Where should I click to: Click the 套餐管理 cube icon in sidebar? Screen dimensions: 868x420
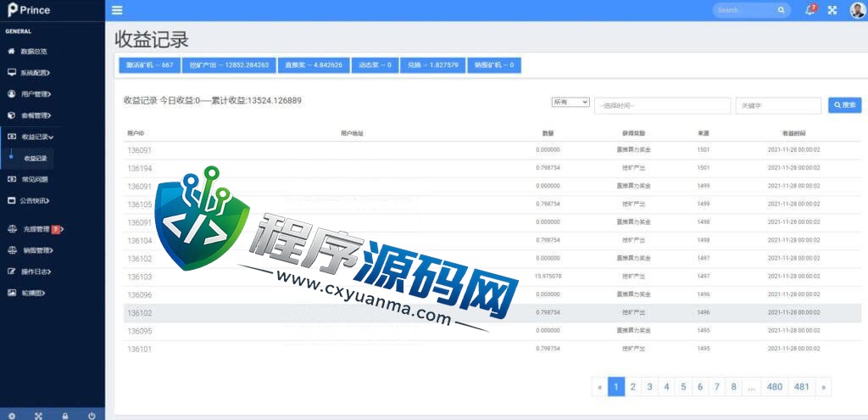[x=11, y=115]
